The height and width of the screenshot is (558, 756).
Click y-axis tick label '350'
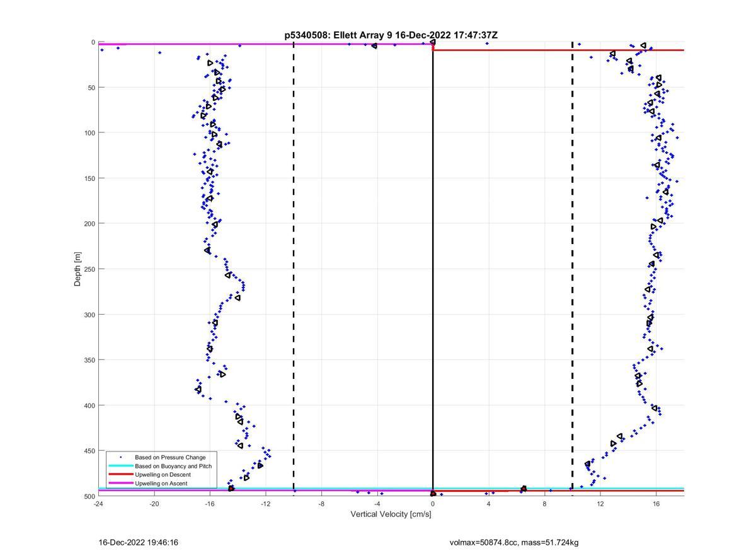pyautogui.click(x=89, y=360)
